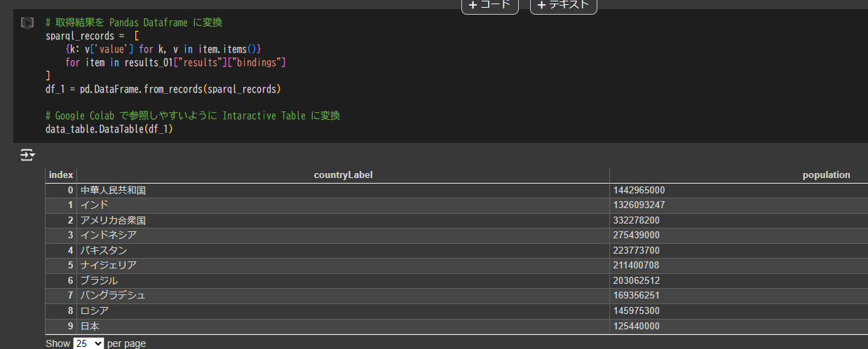Click the index cell 5

61,265
